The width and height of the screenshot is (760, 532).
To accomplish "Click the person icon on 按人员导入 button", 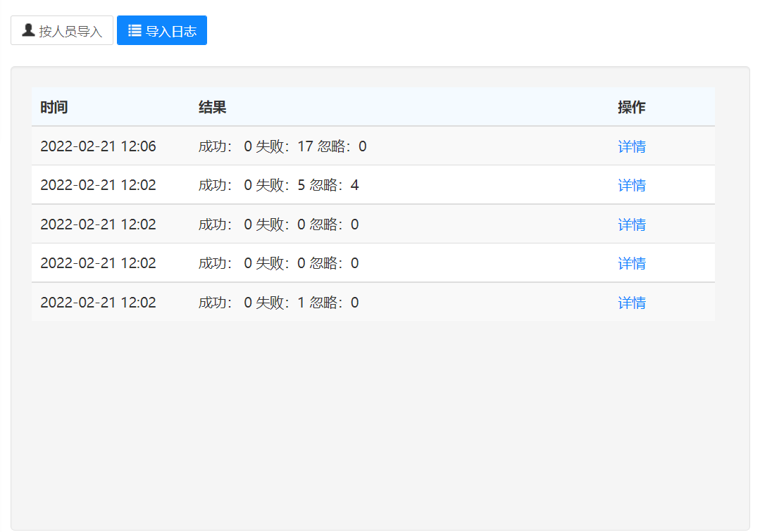I will tap(28, 30).
